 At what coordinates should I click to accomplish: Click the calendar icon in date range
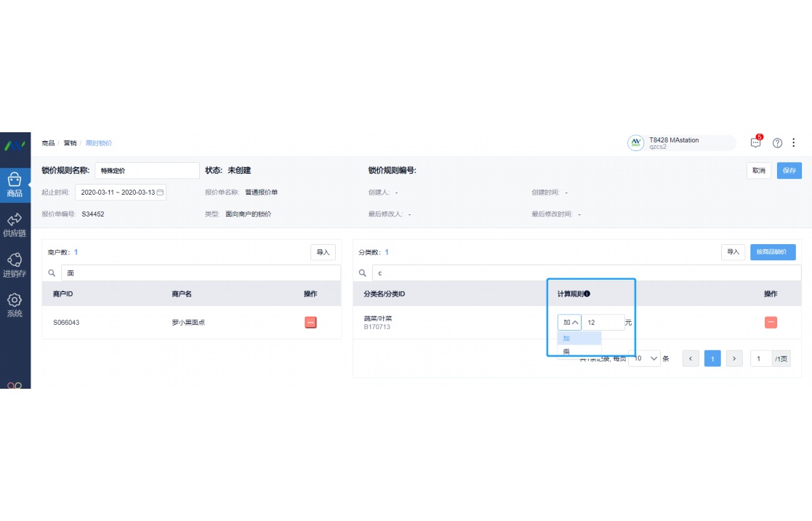[160, 192]
